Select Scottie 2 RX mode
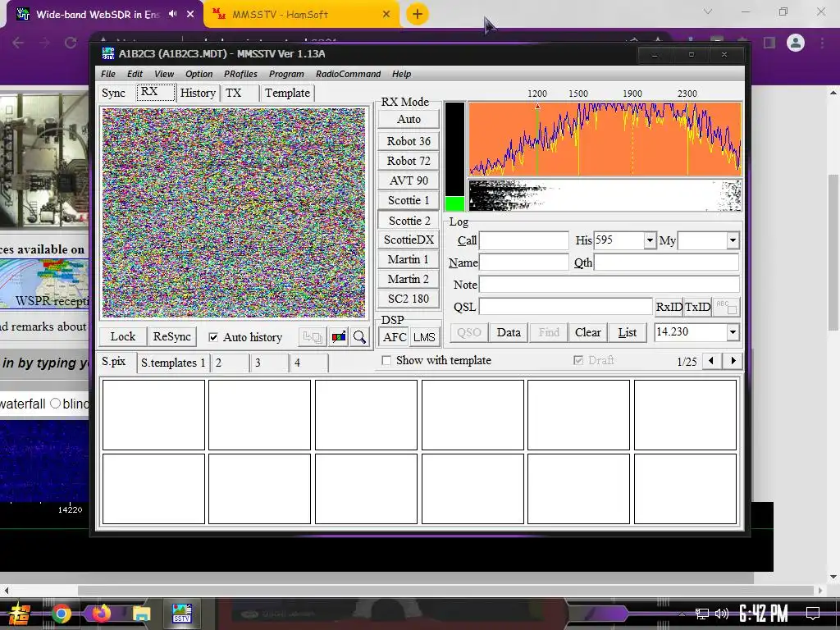 click(409, 221)
